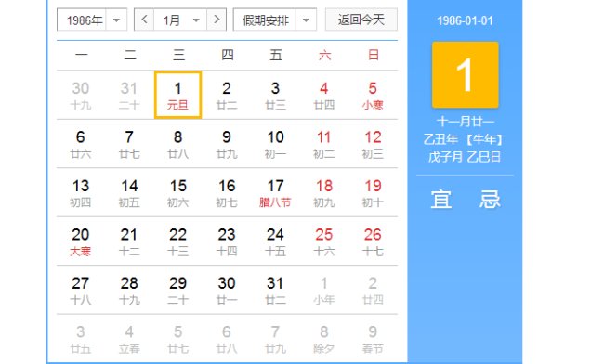Select greyed February 1 小年

click(324, 290)
